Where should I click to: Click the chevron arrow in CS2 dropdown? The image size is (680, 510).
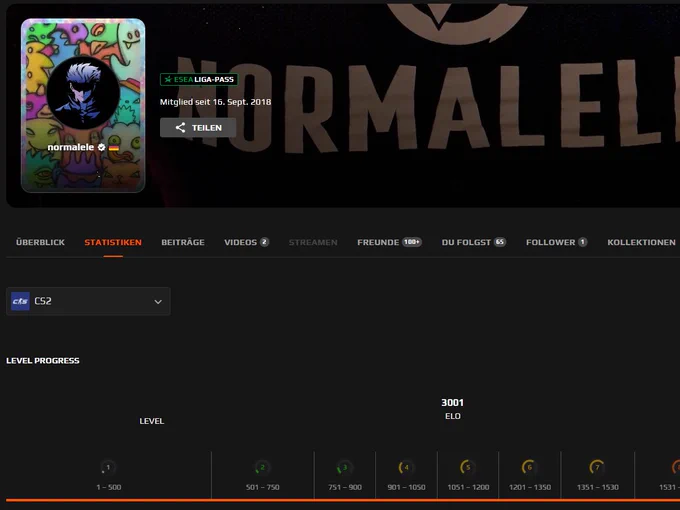point(158,301)
